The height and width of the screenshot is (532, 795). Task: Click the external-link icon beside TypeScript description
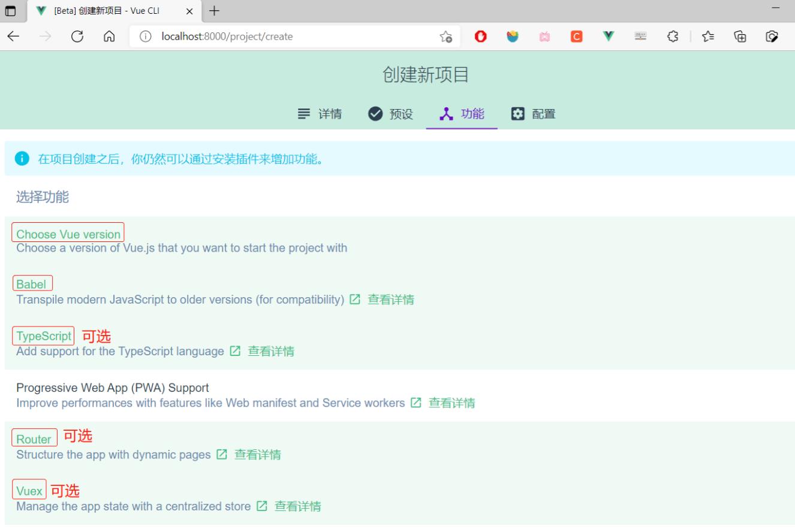tap(235, 351)
